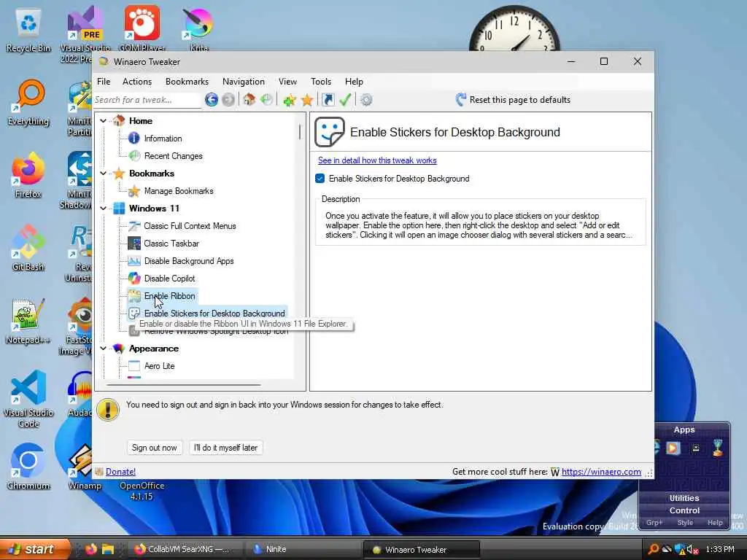Add bookmark green plus star icon

[289, 100]
